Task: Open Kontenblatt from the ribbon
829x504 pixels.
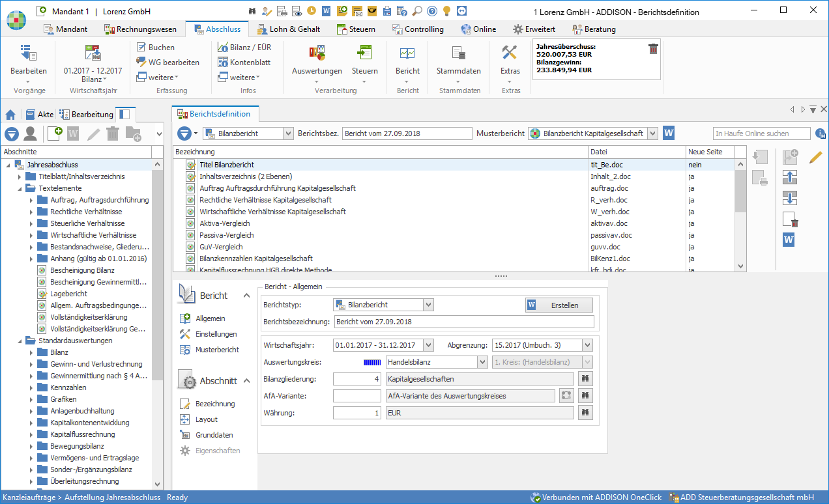Action: pyautogui.click(x=244, y=63)
